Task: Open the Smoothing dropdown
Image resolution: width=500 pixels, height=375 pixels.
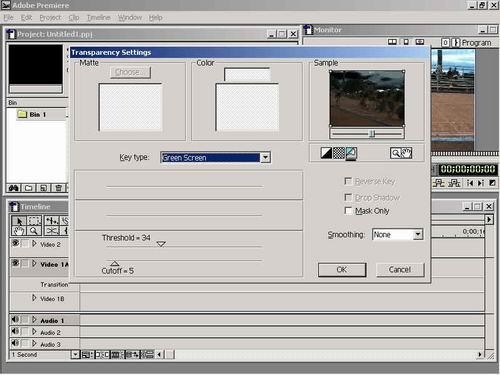Action: click(x=418, y=234)
